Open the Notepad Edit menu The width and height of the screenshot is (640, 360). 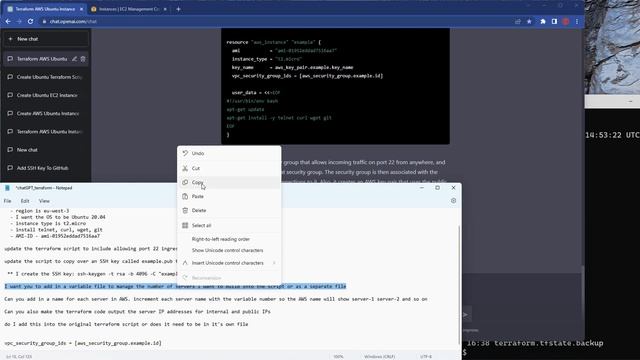pos(25,201)
